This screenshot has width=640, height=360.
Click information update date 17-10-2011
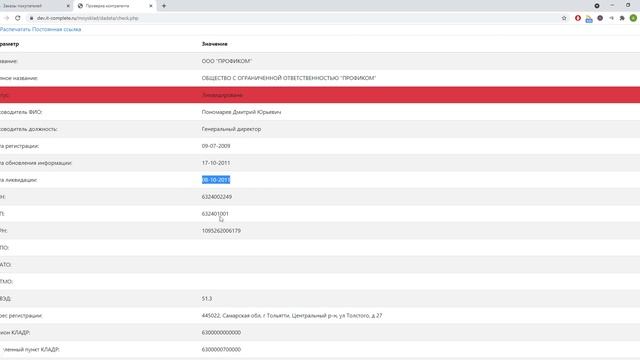(216, 163)
